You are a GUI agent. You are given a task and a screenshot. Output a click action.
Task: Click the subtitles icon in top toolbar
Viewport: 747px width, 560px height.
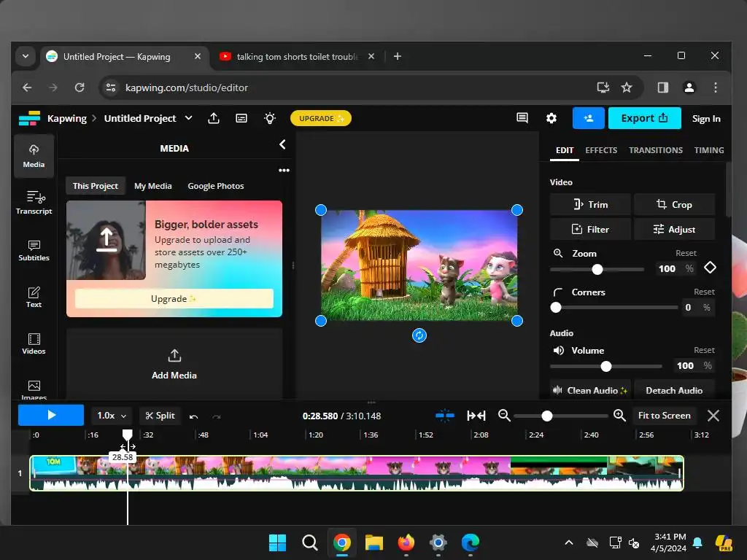tap(241, 118)
